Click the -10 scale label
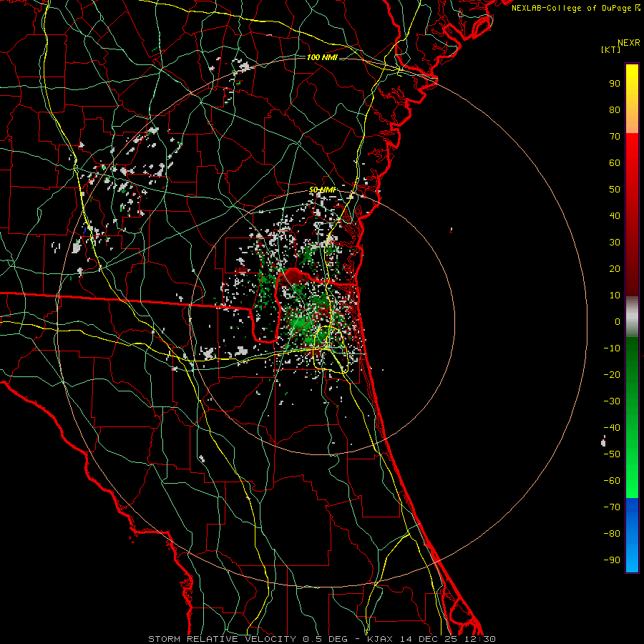The width and height of the screenshot is (644, 644). (x=612, y=348)
